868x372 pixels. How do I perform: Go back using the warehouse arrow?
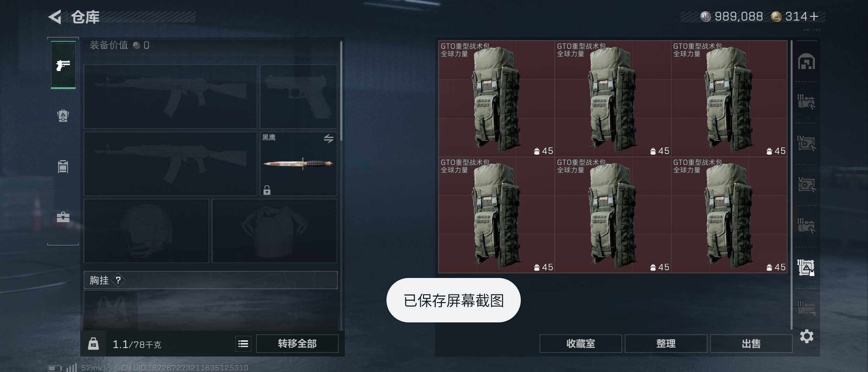(55, 17)
